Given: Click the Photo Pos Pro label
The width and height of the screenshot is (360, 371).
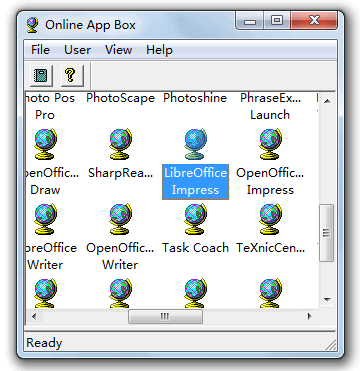Looking at the screenshot, I should coord(50,106).
